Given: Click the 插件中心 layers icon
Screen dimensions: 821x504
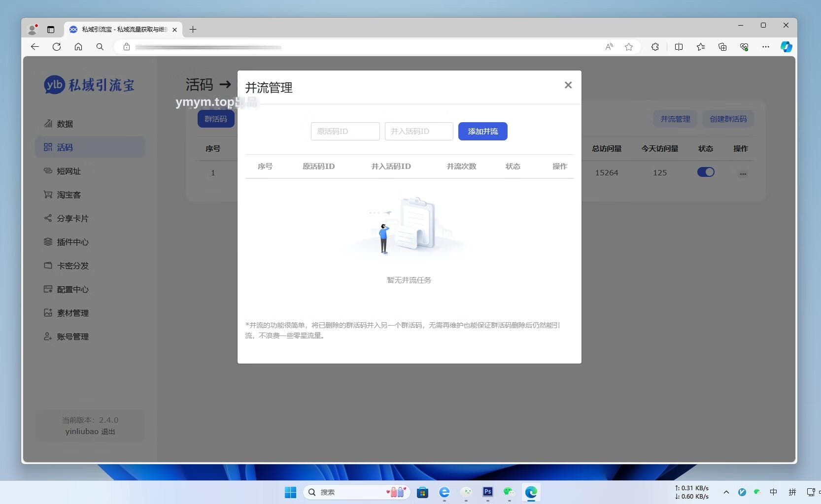Looking at the screenshot, I should coord(48,241).
